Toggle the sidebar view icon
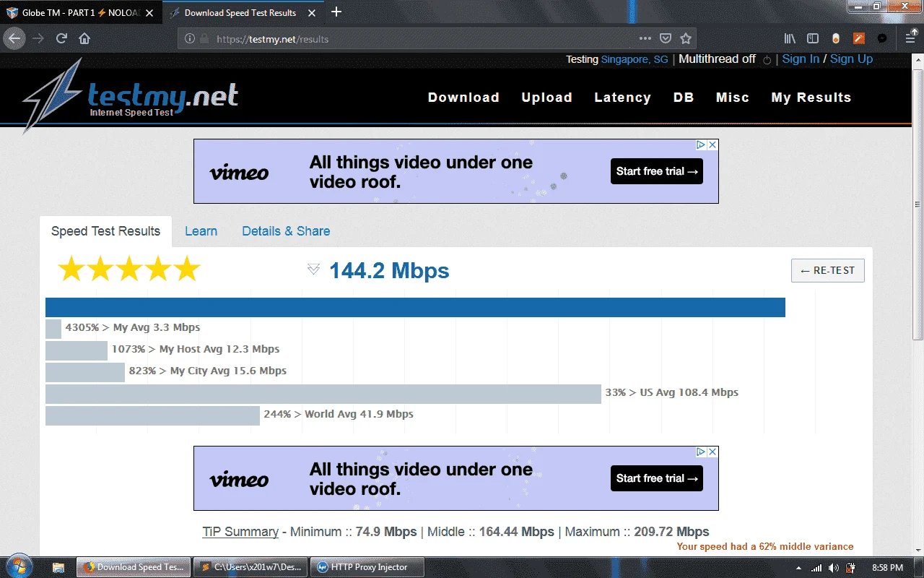 (813, 38)
